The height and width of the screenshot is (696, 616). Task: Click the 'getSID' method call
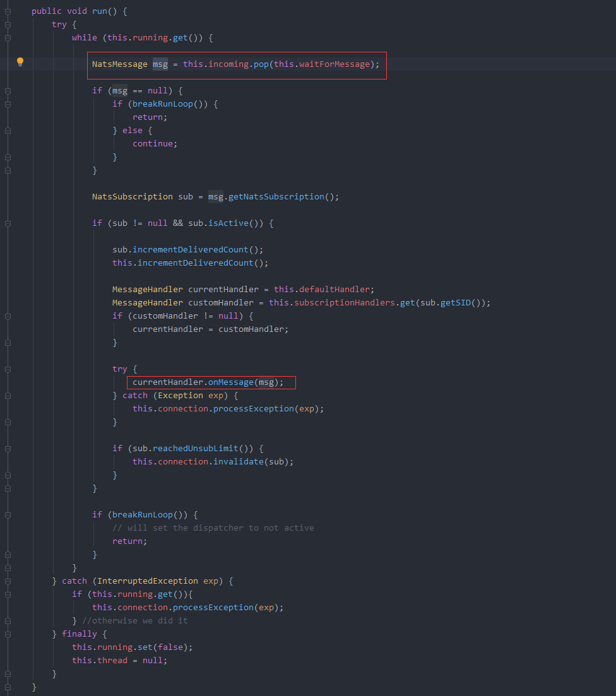[x=455, y=303]
